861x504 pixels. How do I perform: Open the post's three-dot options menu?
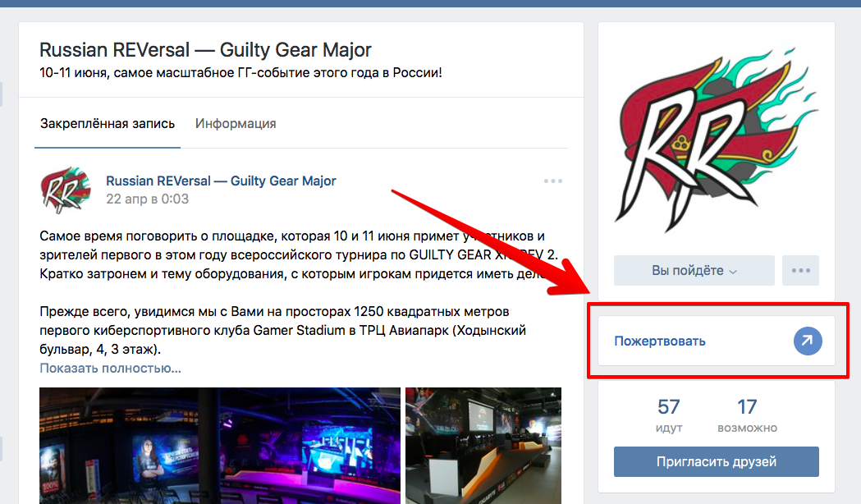tap(553, 181)
